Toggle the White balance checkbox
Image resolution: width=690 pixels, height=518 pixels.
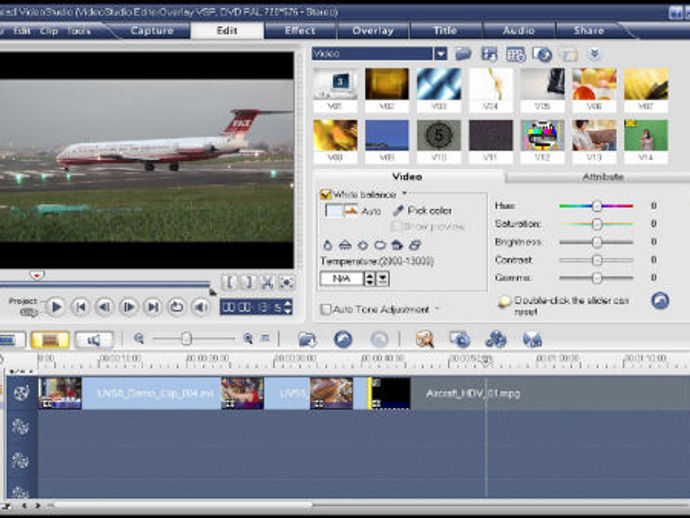pyautogui.click(x=326, y=195)
